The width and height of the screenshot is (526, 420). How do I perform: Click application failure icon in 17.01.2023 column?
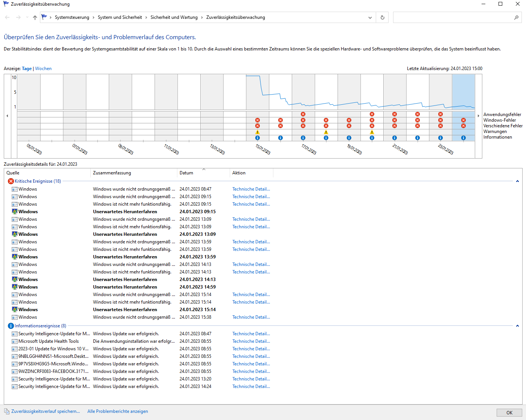[x=303, y=114]
